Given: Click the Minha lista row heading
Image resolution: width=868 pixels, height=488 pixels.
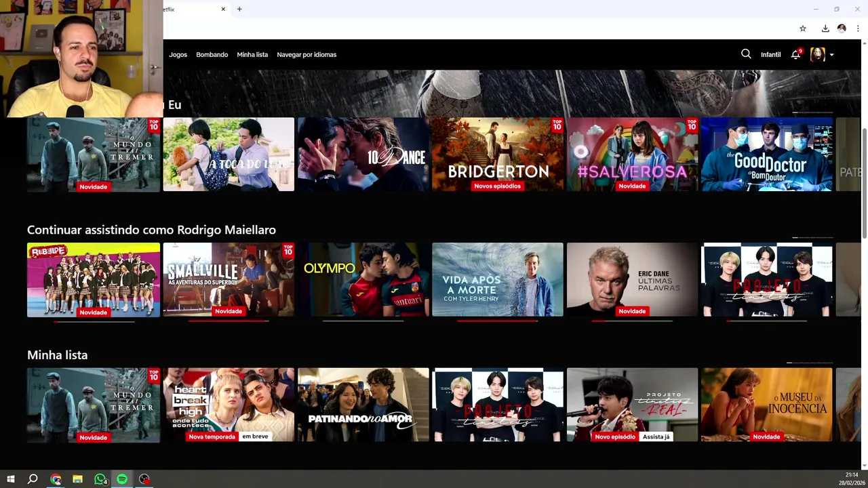Looking at the screenshot, I should (57, 354).
